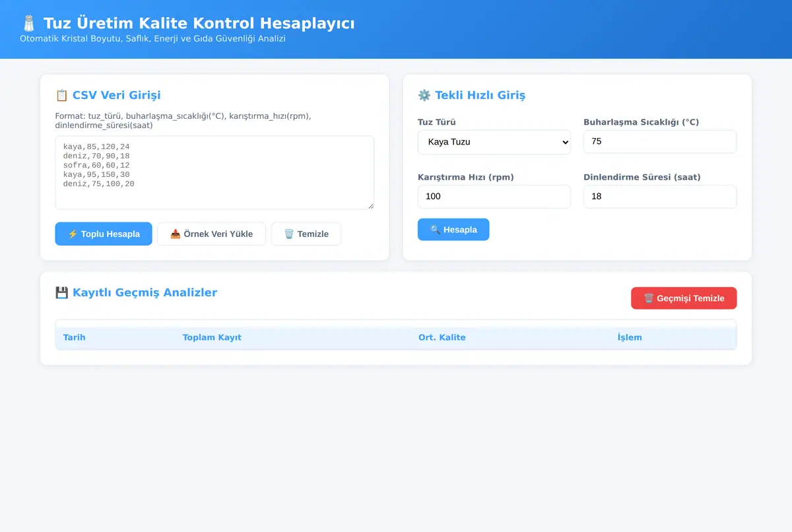Click the CSV Veri Girişi heading
Screen dimensions: 792x532
(117, 95)
